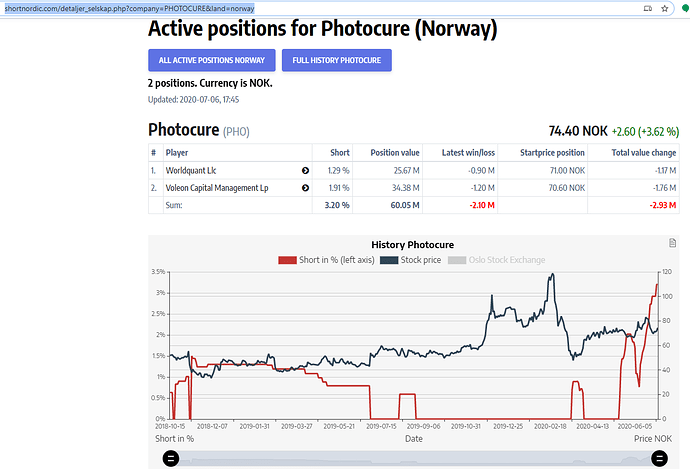Click the 1.91 % short value
Viewport: 690px width, 469px height.
[x=339, y=188]
